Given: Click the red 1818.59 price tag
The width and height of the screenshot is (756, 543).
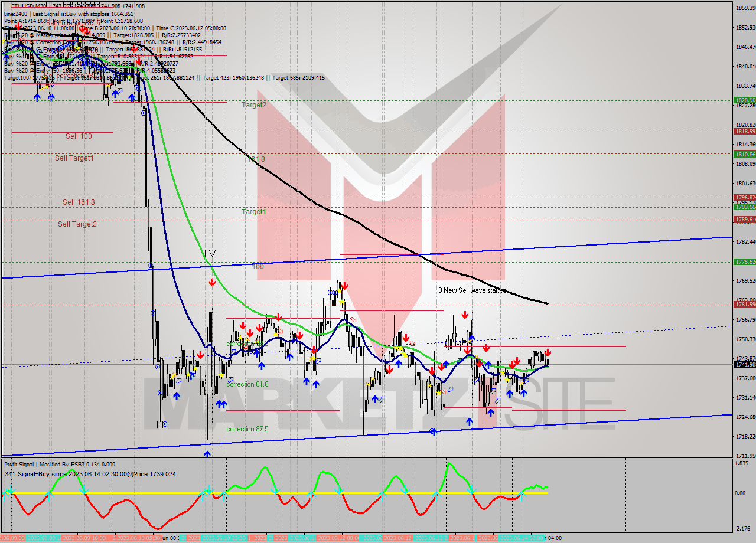Looking at the screenshot, I should coord(745,132).
